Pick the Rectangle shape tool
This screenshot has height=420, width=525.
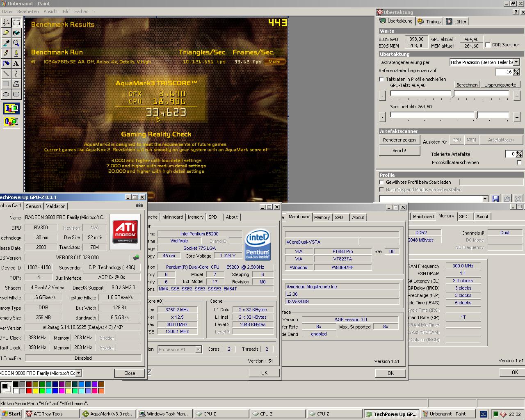[x=6, y=84]
